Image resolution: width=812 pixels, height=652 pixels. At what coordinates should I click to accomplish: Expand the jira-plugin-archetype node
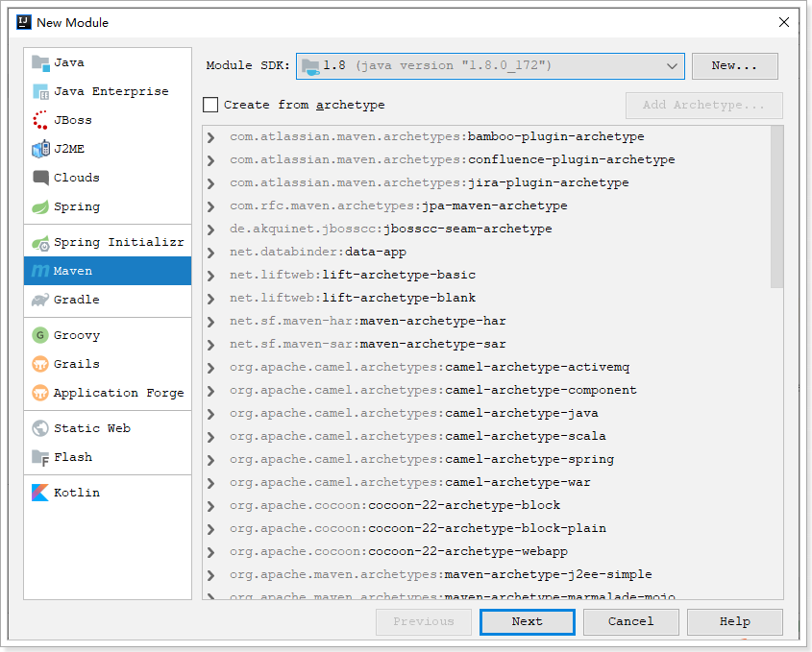coord(210,183)
